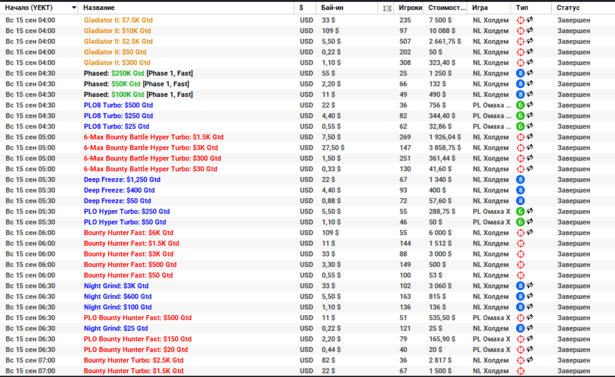Viewport: 615px width, 377px height.
Task: Click the bounty icon for Bounty Hunter Fast: $500 Gtd
Action: (520, 265)
